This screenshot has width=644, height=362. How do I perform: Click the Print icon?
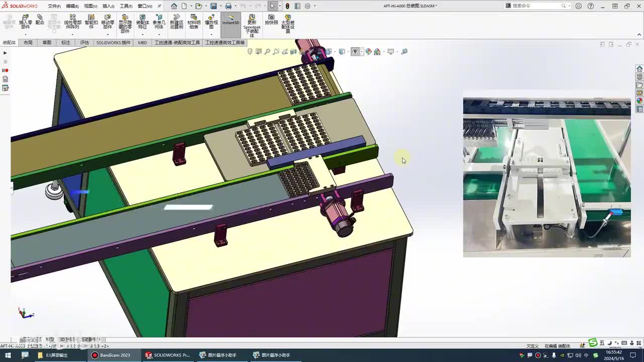pyautogui.click(x=228, y=6)
